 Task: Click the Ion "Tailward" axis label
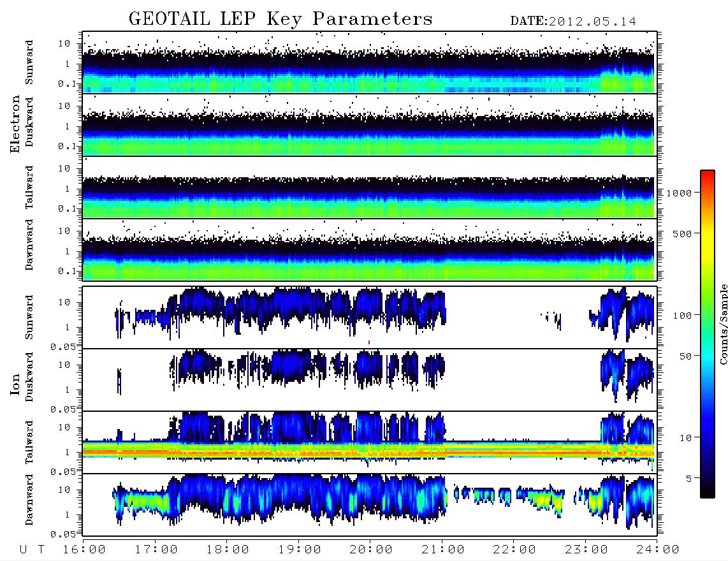29,442
